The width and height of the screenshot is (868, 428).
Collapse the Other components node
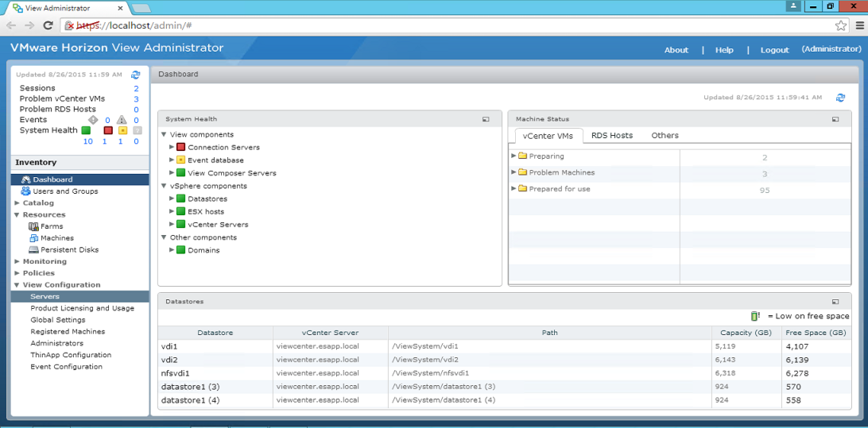pos(164,237)
